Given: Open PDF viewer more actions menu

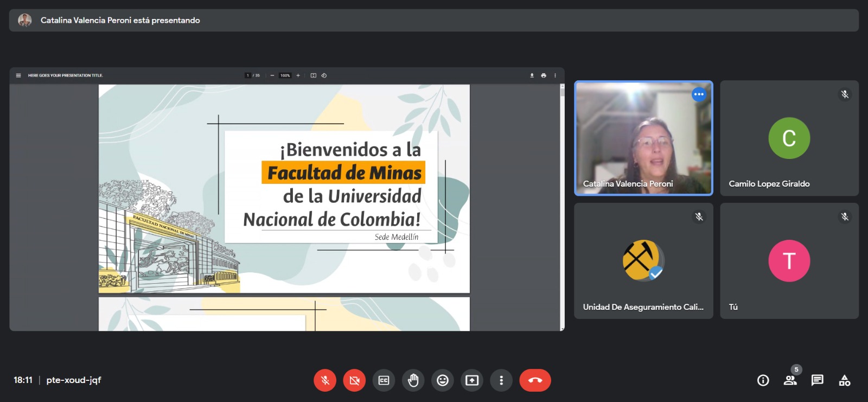Looking at the screenshot, I should [x=555, y=75].
